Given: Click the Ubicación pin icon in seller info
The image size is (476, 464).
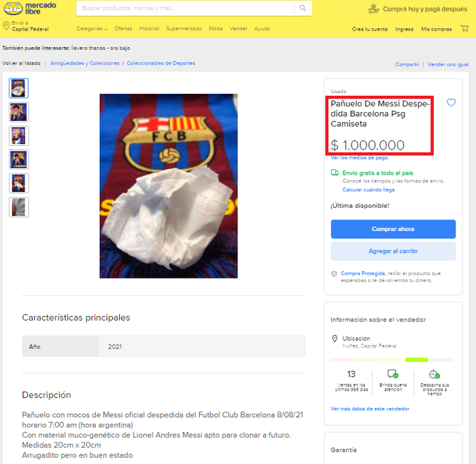Looking at the screenshot, I should (335, 338).
